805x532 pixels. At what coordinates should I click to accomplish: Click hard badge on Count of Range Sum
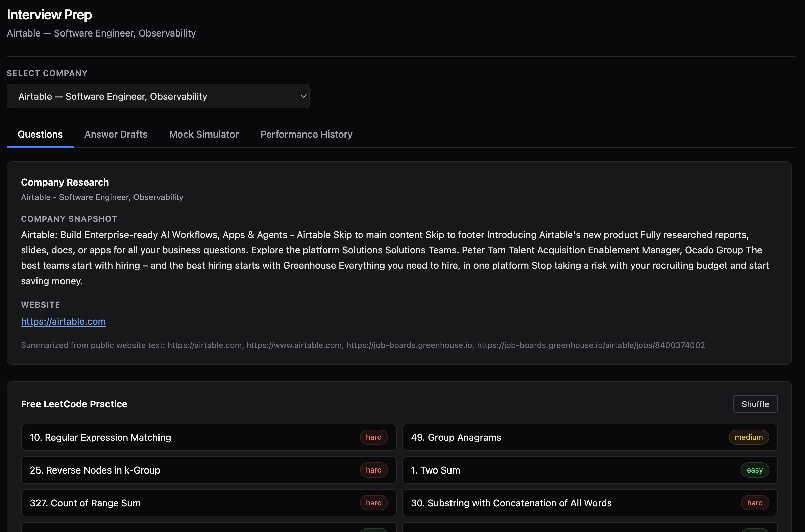[373, 503]
